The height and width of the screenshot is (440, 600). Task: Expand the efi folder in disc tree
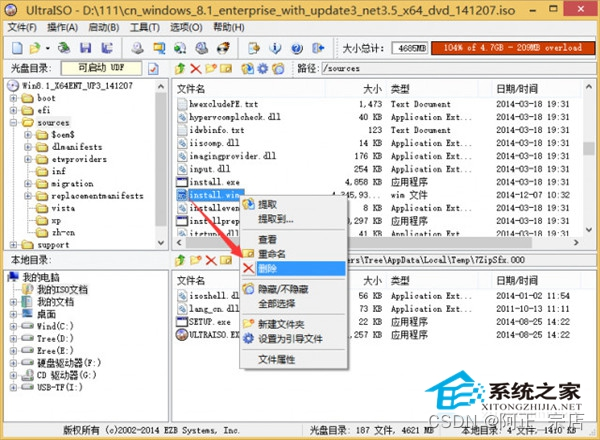pos(13,111)
